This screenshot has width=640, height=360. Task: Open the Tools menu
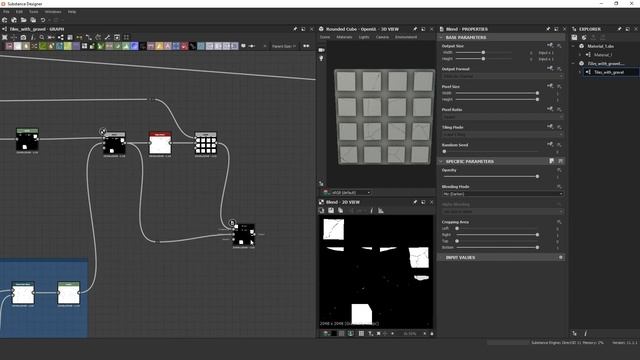coord(33,12)
